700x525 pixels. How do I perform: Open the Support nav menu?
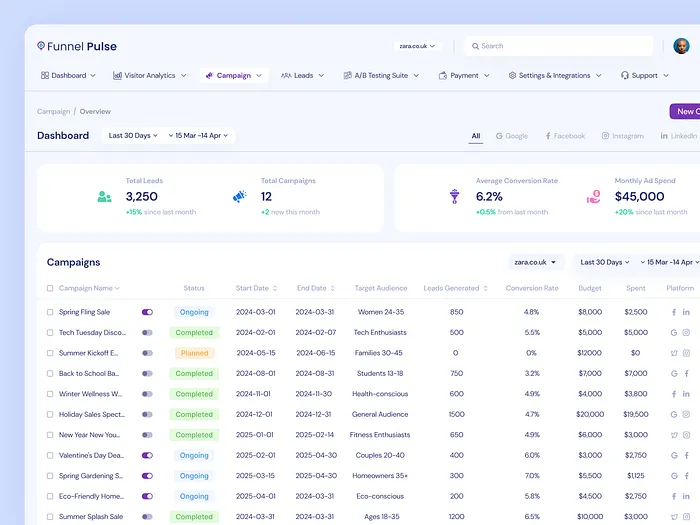click(x=645, y=75)
